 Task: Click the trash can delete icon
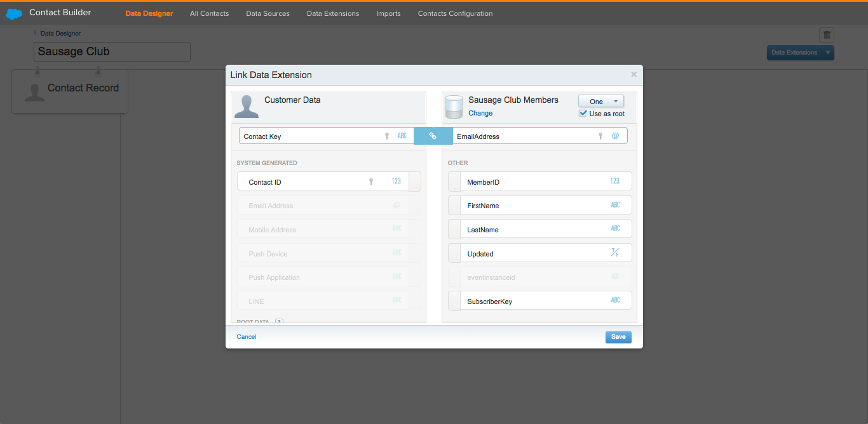tap(827, 35)
